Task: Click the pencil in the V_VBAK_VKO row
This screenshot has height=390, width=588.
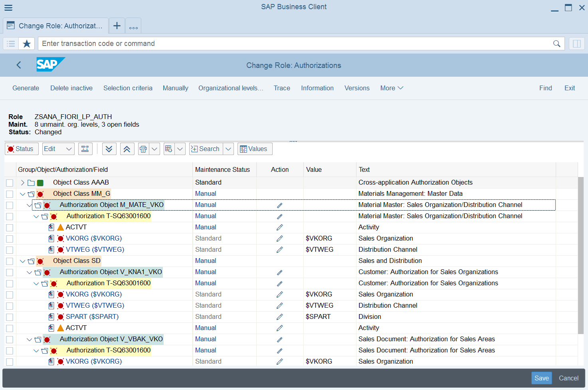Action: click(x=280, y=339)
